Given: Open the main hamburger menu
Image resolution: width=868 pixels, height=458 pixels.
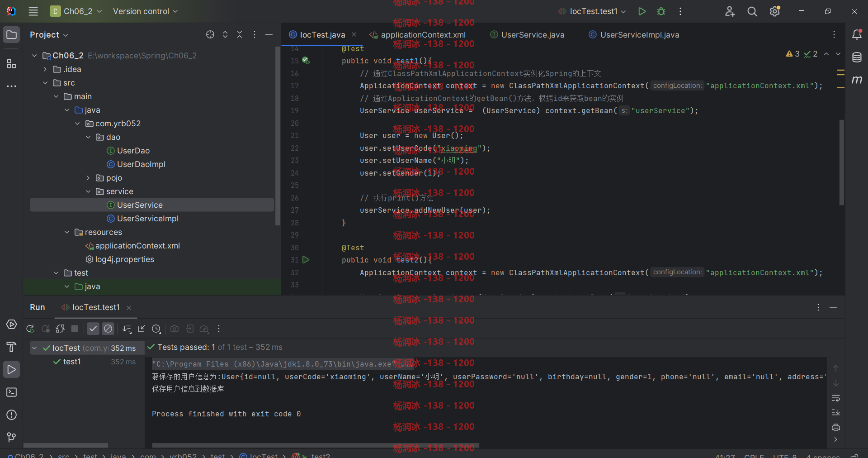Looking at the screenshot, I should coord(33,11).
